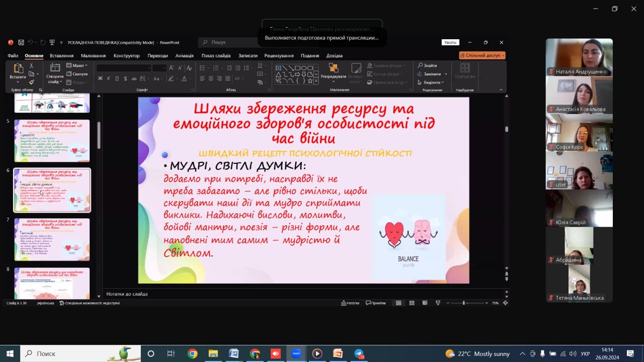Click the weather 22°C Mostly sunny widget
644x362 pixels.
pyautogui.click(x=477, y=353)
